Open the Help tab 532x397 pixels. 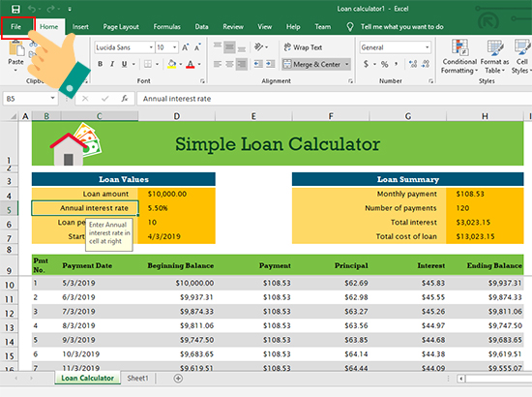click(x=293, y=26)
